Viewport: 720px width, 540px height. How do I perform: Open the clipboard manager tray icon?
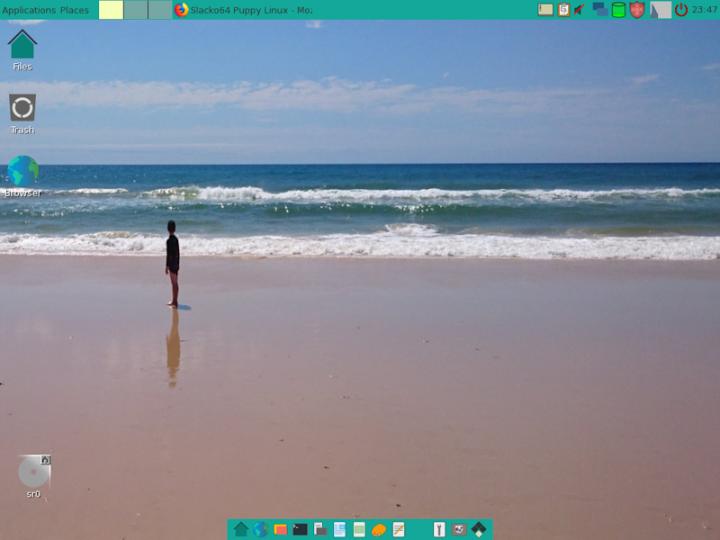[x=564, y=10]
